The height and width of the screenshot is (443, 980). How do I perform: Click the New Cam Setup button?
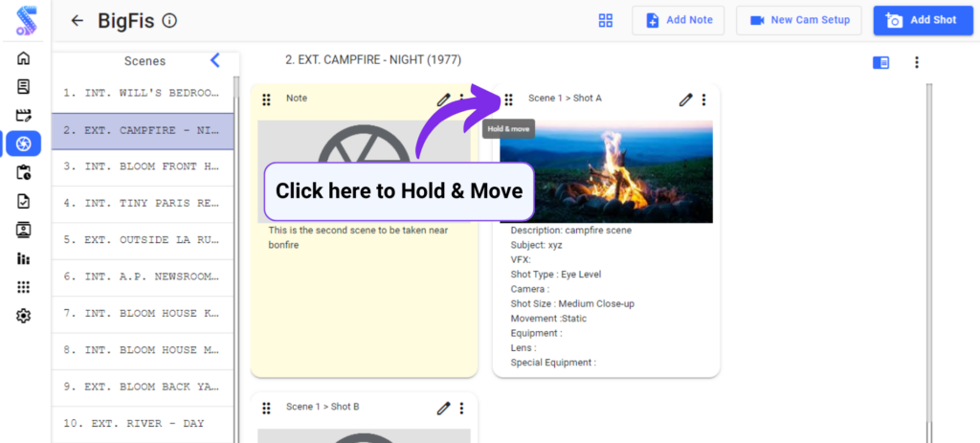(799, 20)
